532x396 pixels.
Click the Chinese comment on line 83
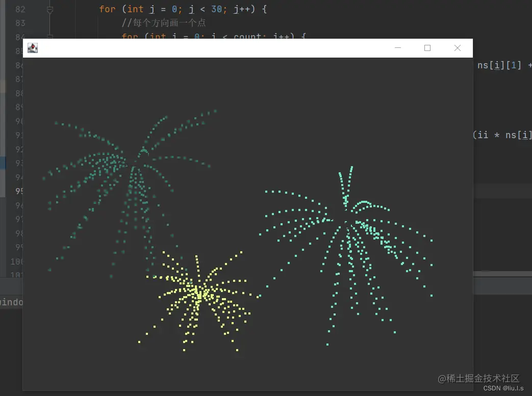pyautogui.click(x=164, y=23)
